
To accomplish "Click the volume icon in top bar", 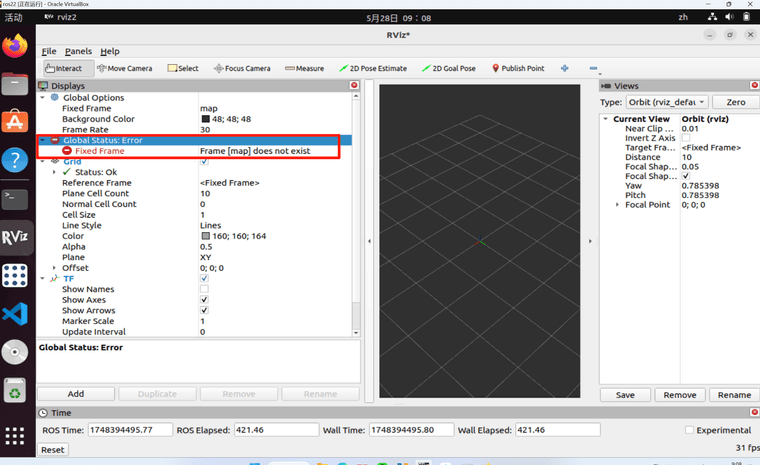I will [x=729, y=17].
